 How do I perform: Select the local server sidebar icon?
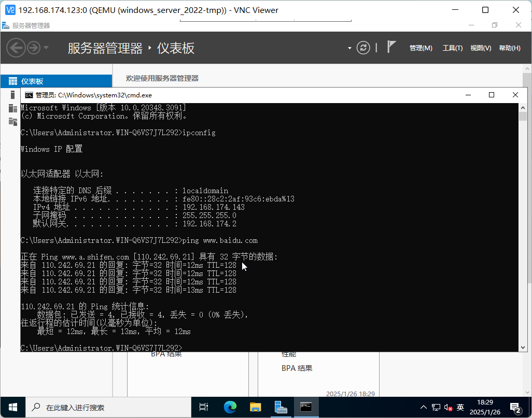(x=13, y=95)
